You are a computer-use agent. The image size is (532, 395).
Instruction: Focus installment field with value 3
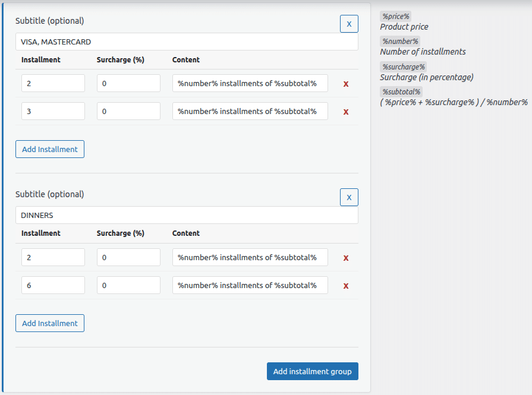(53, 111)
